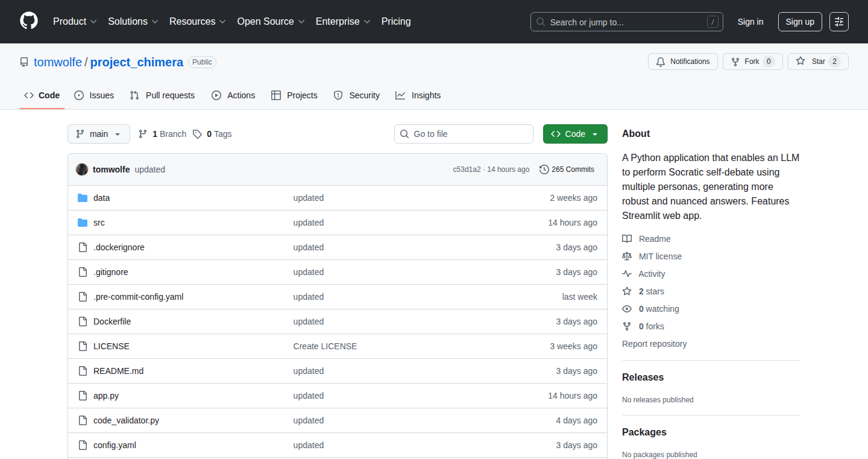Screen dimensions: 868x459
Task: Expand the Resources menu
Action: tap(198, 21)
